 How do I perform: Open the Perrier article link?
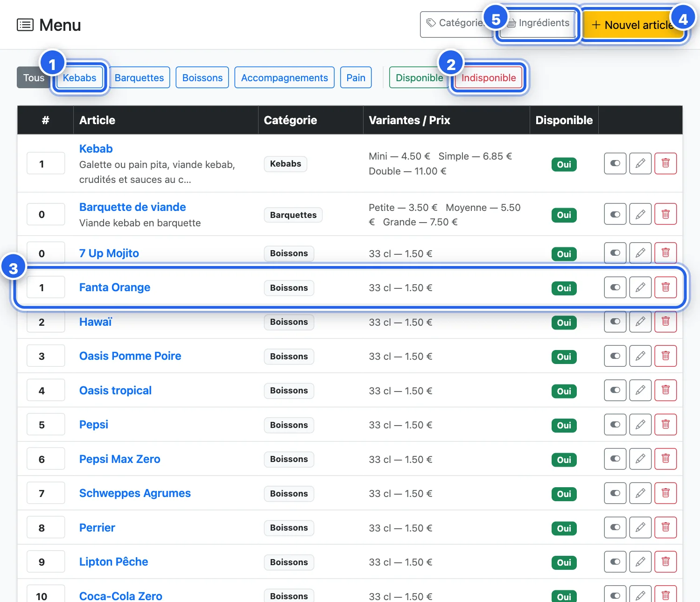tap(97, 528)
